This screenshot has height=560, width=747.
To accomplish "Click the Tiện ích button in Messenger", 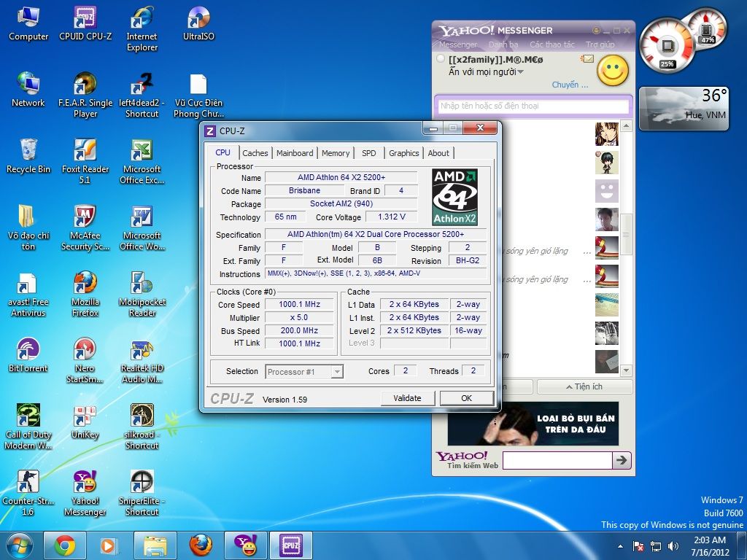I will pos(584,386).
